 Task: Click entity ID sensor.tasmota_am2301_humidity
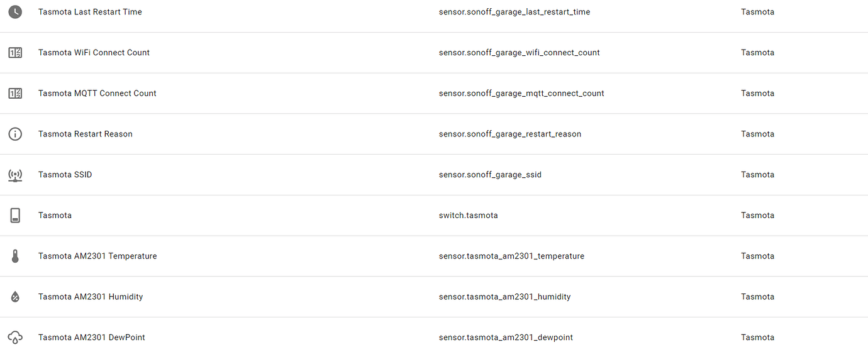(x=504, y=297)
